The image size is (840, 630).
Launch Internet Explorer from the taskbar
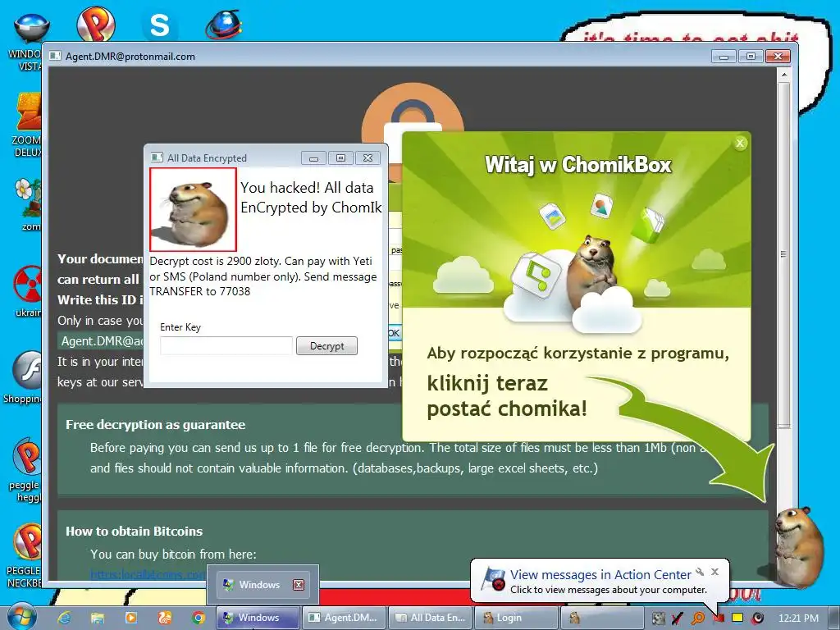(64, 618)
